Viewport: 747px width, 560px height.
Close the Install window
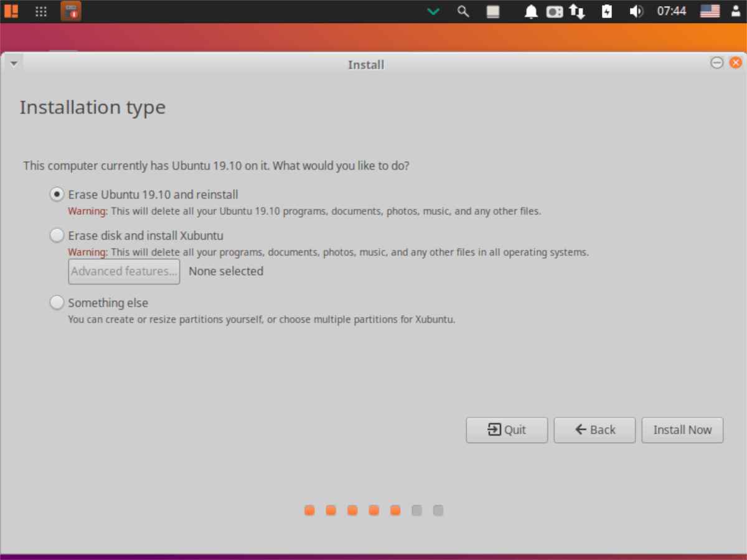click(x=735, y=63)
